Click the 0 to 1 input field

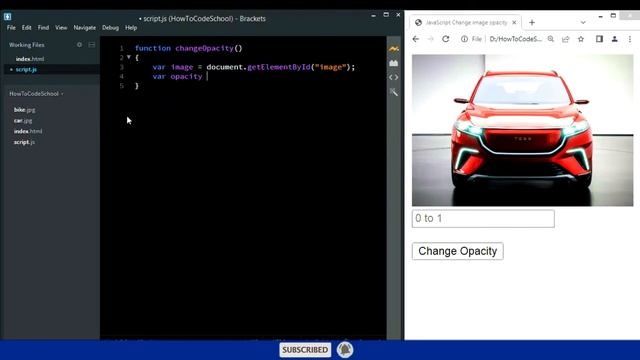483,218
